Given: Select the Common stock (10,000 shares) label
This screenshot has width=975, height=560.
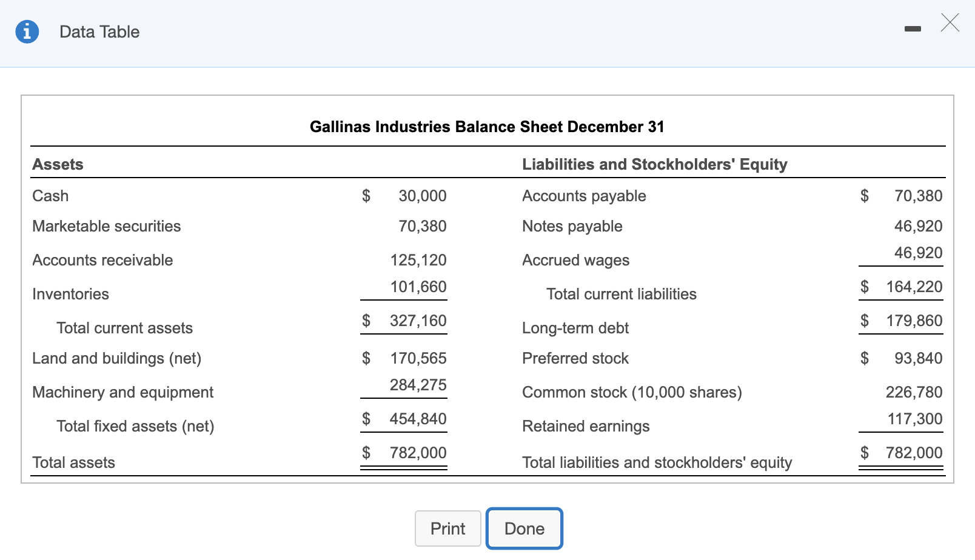Looking at the screenshot, I should pos(631,392).
